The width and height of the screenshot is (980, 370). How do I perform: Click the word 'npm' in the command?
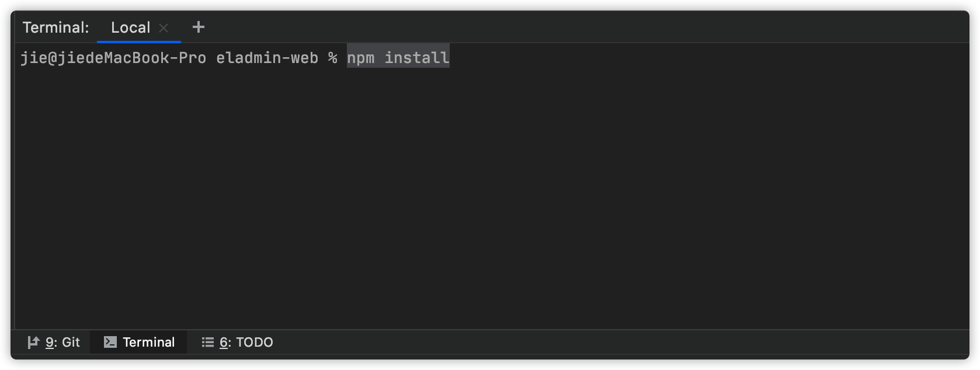[x=361, y=58]
